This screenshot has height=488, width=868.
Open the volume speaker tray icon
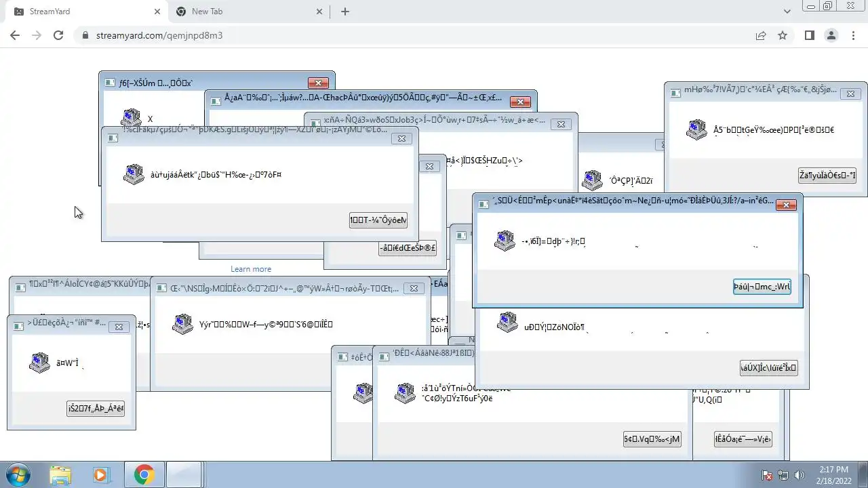pos(799,475)
